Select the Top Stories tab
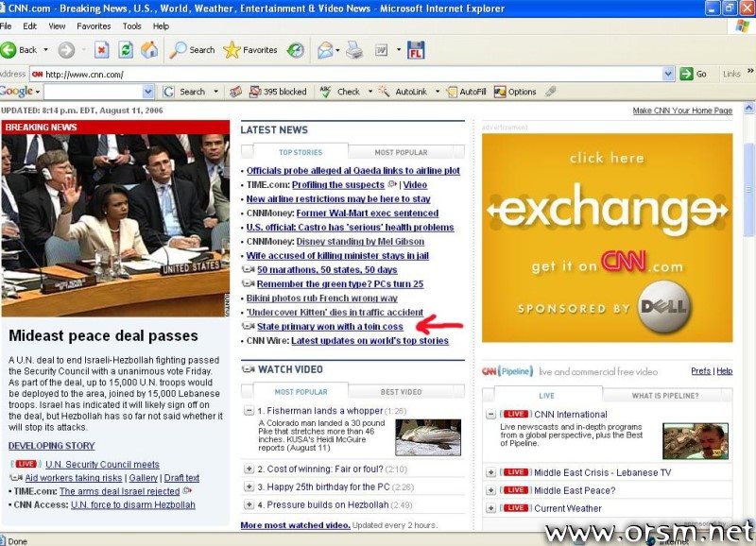The image size is (756, 546). [x=301, y=152]
